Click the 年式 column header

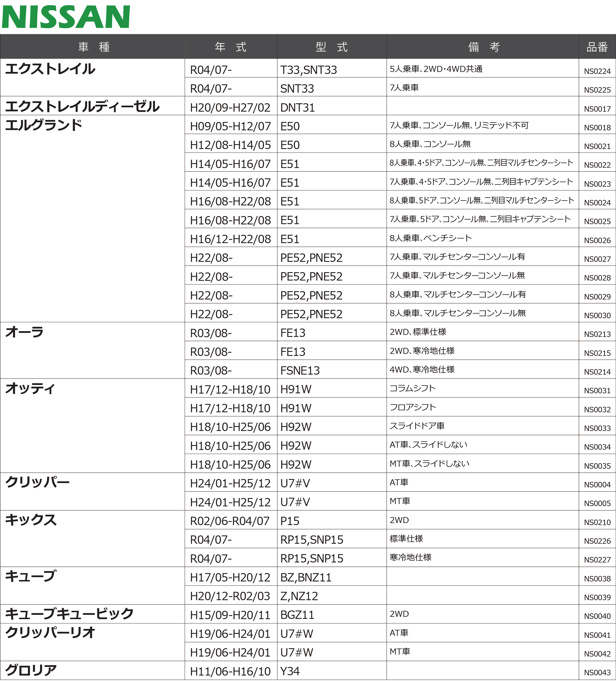point(231,47)
